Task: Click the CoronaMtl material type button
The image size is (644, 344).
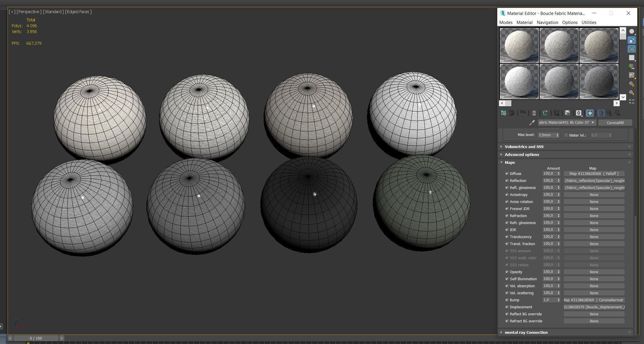Action: [615, 123]
